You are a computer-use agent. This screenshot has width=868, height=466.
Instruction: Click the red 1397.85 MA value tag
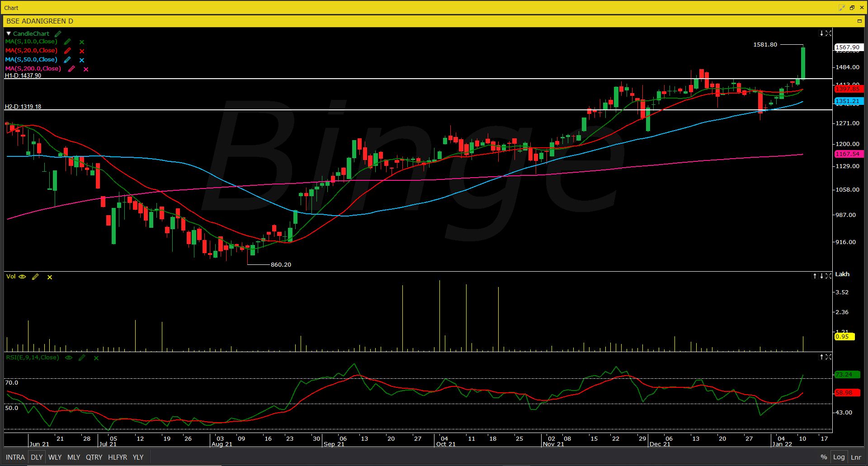click(849, 89)
